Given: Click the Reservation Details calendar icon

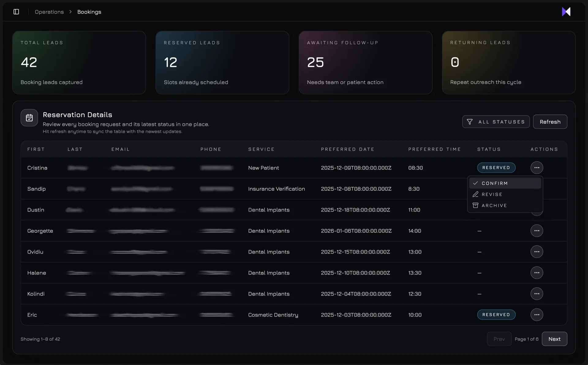Looking at the screenshot, I should tap(29, 118).
